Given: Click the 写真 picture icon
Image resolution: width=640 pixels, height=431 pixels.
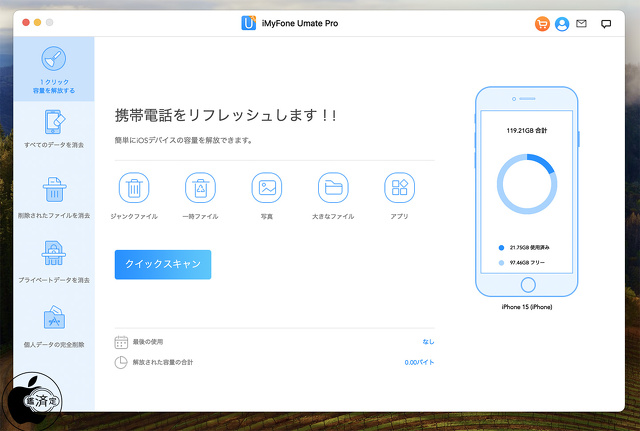Looking at the screenshot, I should click(267, 188).
